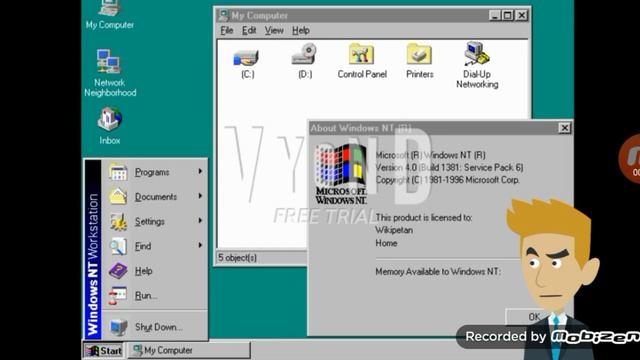640x360 pixels.
Task: Click the Programs icon in Start menu
Action: click(x=118, y=172)
